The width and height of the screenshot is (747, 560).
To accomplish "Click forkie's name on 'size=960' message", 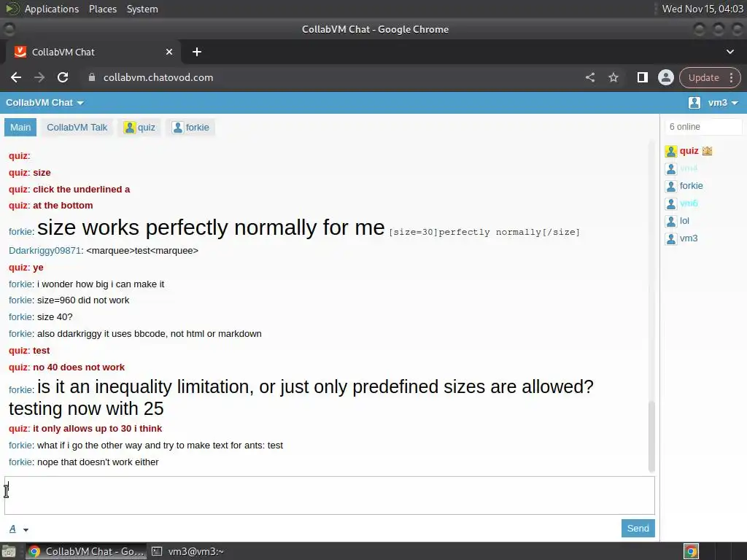I will pyautogui.click(x=20, y=300).
